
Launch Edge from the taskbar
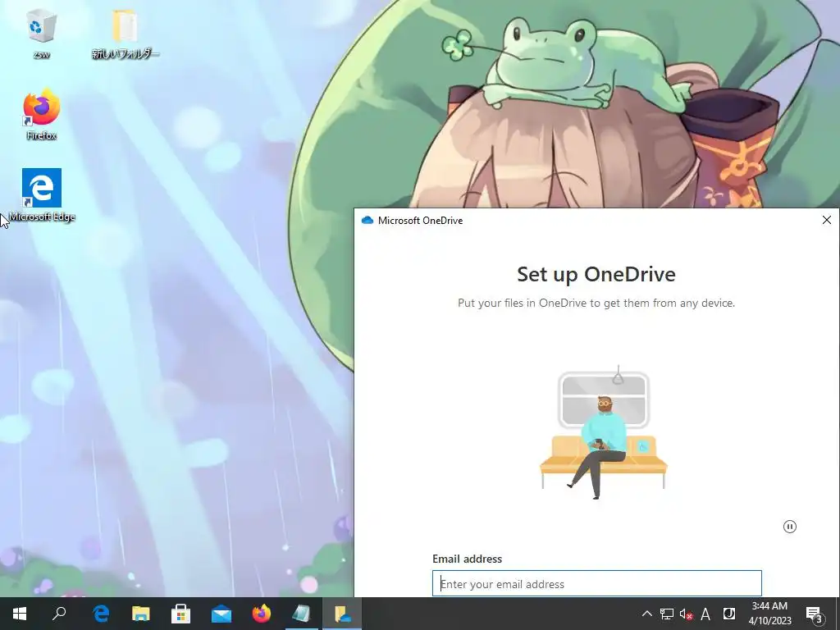click(101, 614)
